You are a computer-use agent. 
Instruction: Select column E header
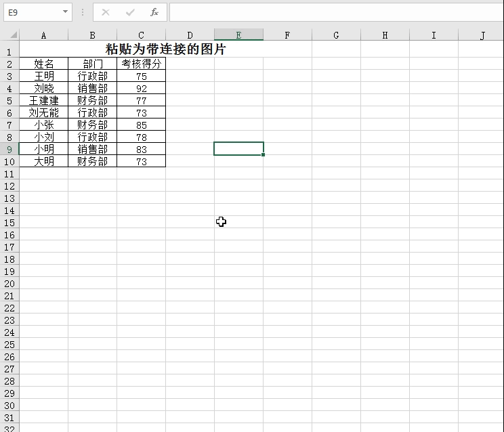tap(239, 35)
